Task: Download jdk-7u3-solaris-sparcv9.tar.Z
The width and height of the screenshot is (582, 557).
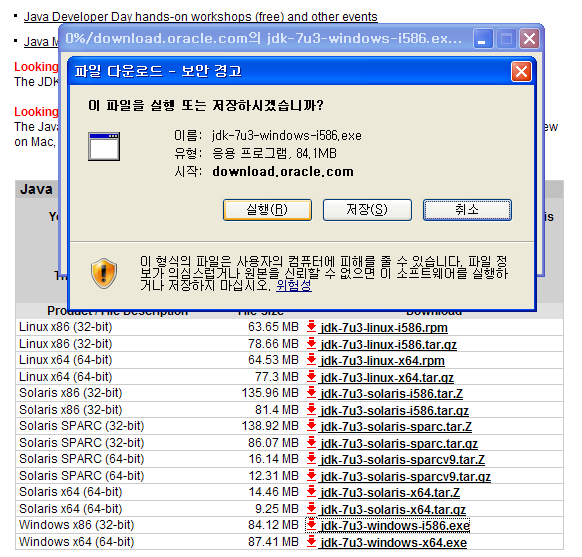Action: tap(402, 460)
